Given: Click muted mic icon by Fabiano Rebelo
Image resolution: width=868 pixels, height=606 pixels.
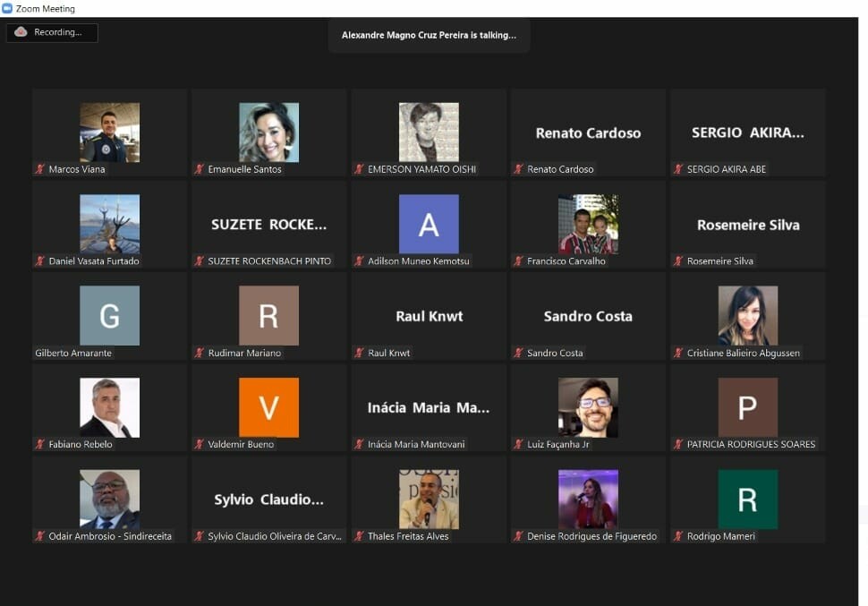Looking at the screenshot, I should (x=40, y=444).
